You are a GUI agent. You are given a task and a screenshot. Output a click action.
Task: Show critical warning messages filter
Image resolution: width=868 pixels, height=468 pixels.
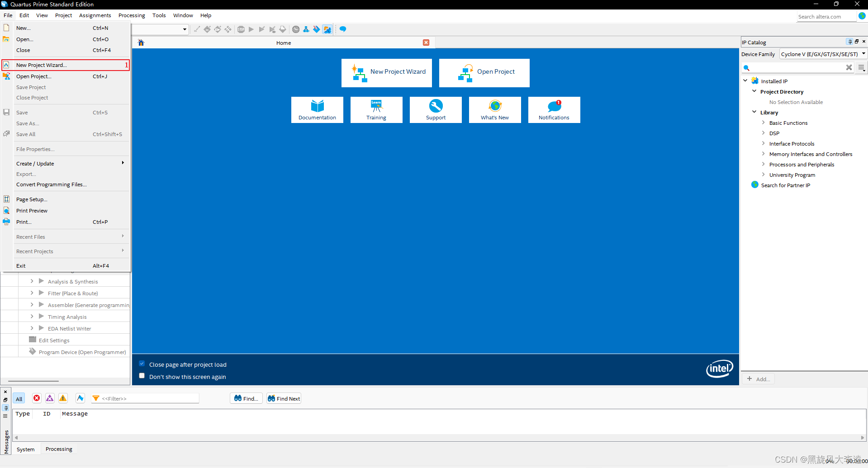tap(50, 398)
